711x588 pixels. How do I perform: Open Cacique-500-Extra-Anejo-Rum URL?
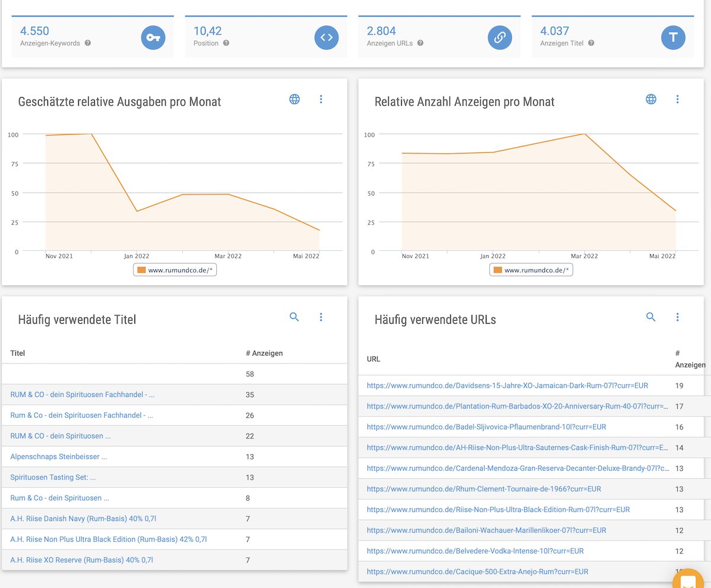click(x=478, y=572)
